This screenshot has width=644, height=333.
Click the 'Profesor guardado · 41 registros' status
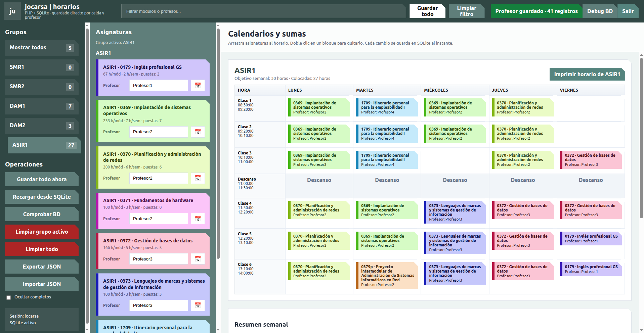pos(536,11)
